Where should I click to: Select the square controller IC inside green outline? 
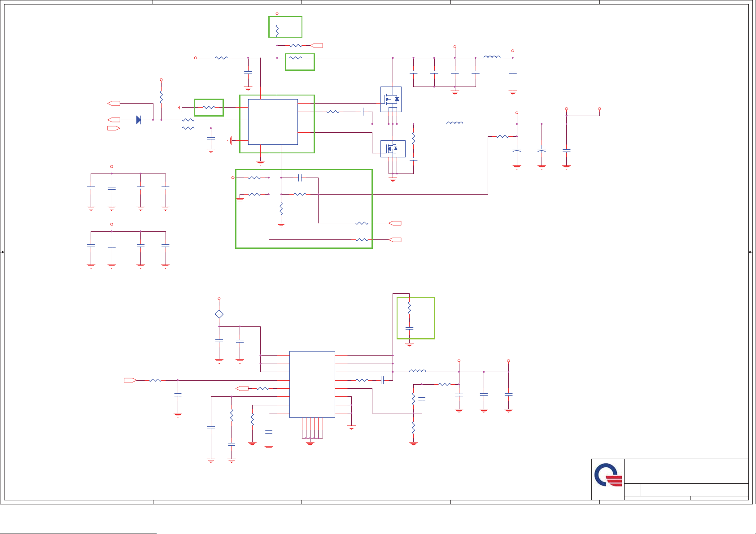273,122
